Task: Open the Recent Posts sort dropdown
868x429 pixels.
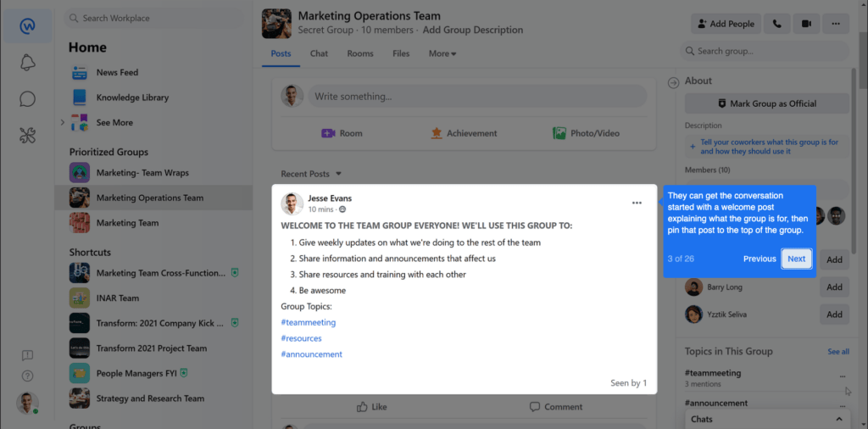Action: 311,174
